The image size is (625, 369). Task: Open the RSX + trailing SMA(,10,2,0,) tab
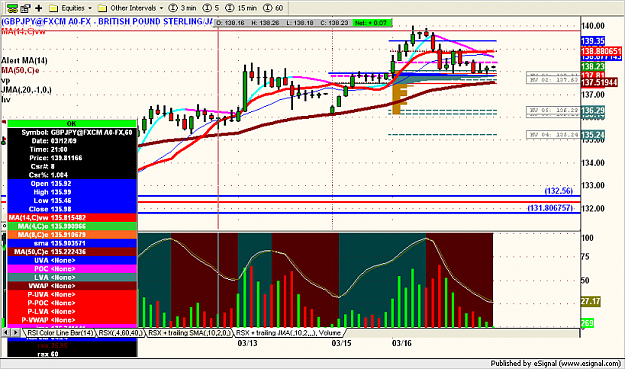(x=189, y=333)
